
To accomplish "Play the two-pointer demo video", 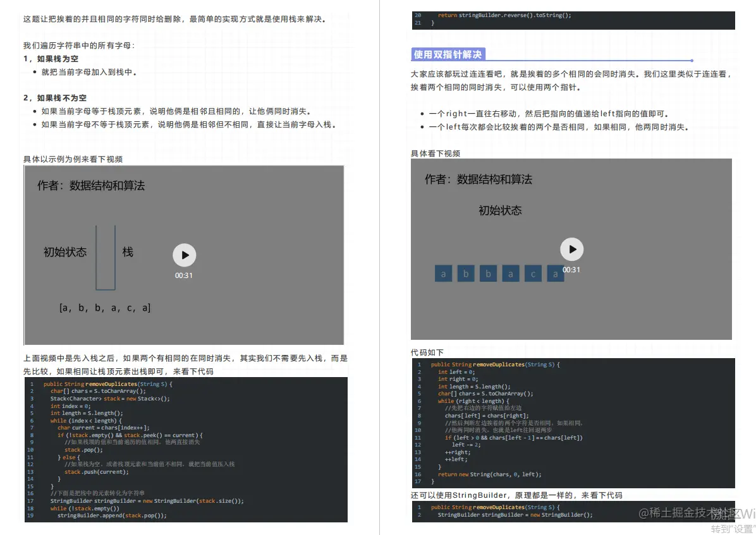I will [x=571, y=249].
